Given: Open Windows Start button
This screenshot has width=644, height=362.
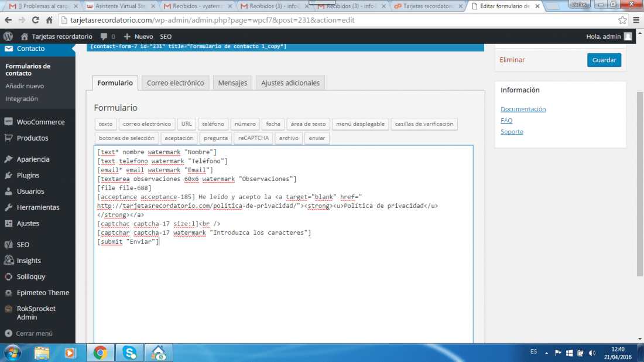Looking at the screenshot, I should [13, 353].
